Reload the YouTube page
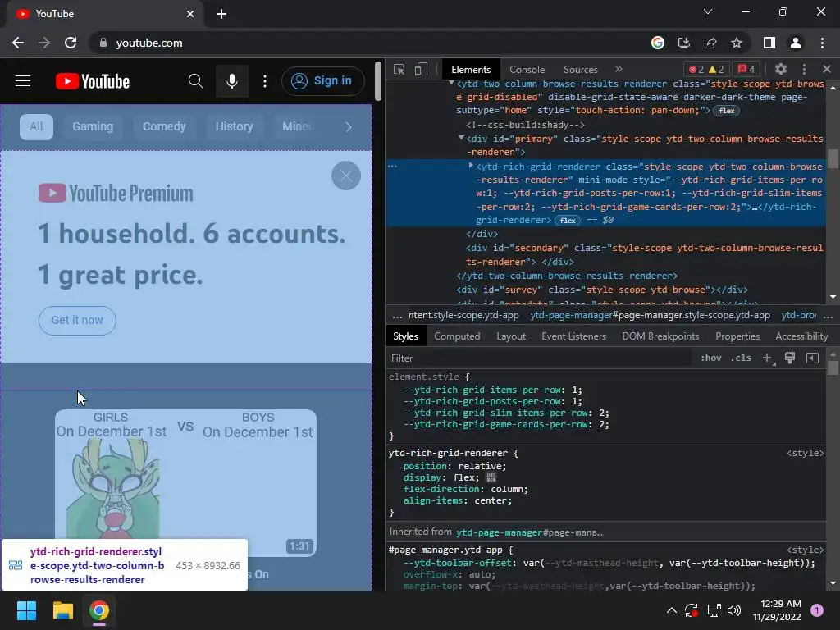This screenshot has height=630, width=840. click(x=71, y=43)
